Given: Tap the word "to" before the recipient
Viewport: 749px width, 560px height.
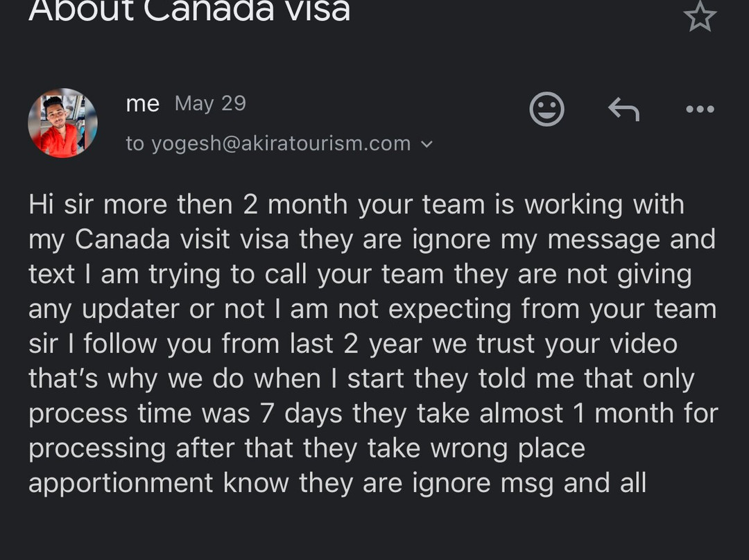Looking at the screenshot, I should pyautogui.click(x=135, y=143).
